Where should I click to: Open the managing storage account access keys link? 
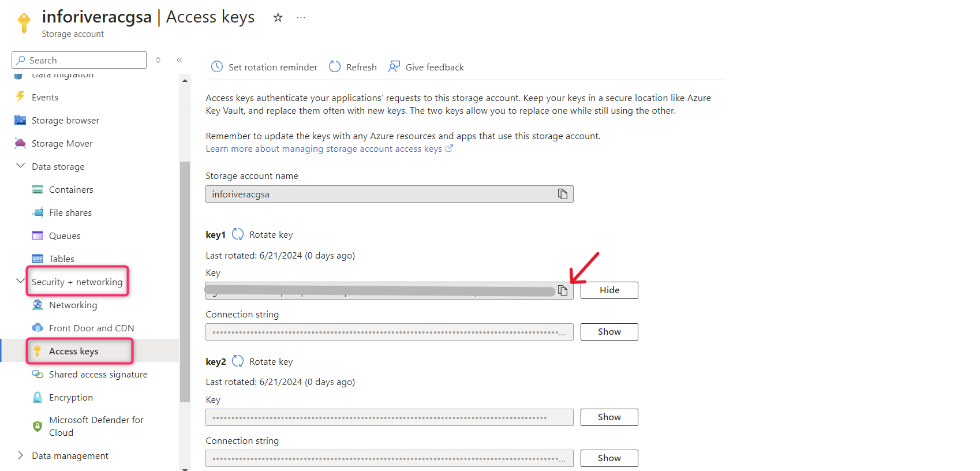tap(324, 149)
